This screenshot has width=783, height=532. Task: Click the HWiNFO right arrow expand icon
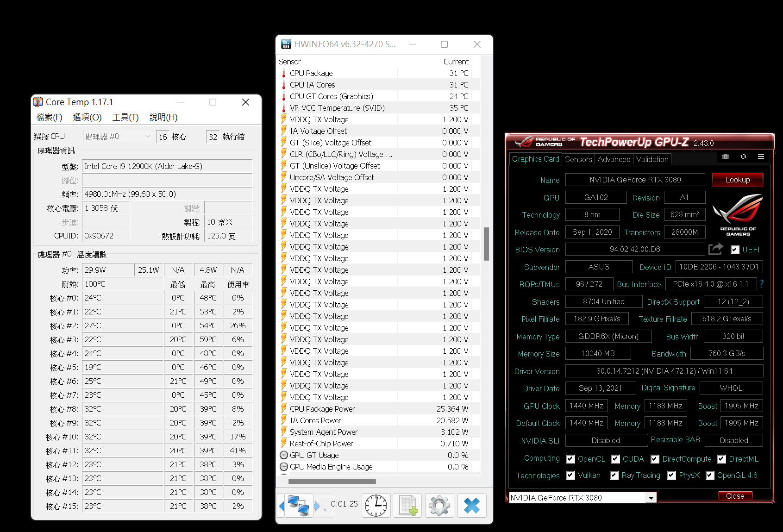pos(317,506)
